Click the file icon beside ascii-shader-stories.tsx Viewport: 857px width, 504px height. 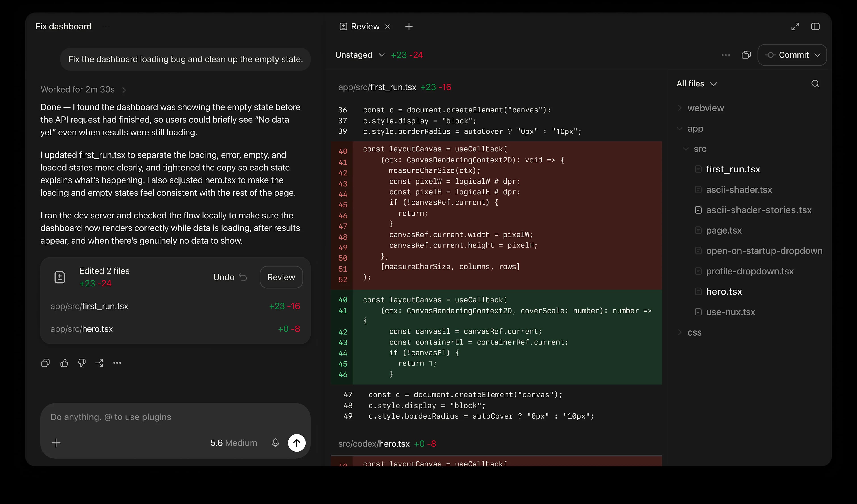click(x=698, y=210)
